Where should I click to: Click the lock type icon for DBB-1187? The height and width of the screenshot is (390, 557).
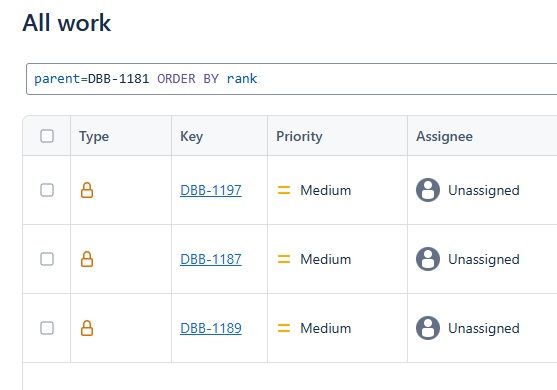point(87,259)
